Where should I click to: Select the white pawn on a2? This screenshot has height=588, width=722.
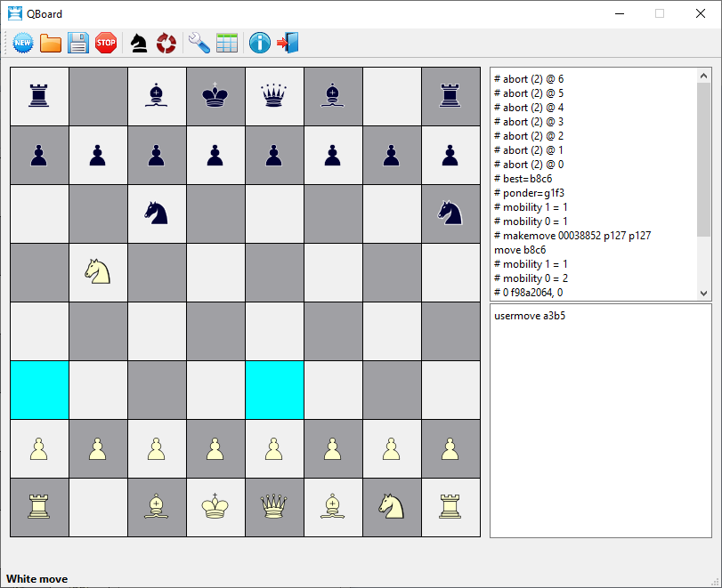pos(38,449)
